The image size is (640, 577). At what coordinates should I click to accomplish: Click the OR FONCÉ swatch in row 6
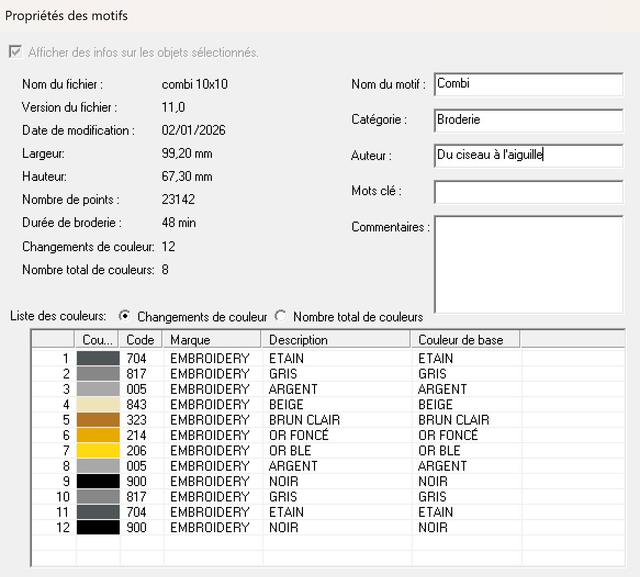click(98, 435)
